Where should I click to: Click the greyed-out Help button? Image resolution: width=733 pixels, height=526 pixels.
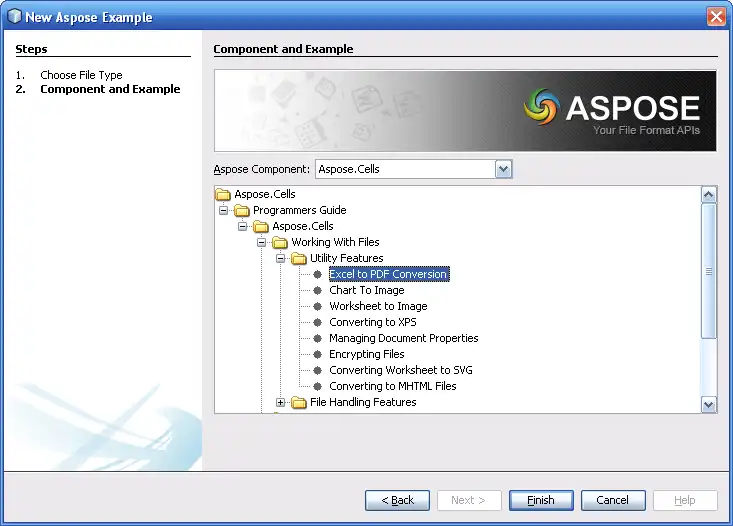click(x=685, y=500)
